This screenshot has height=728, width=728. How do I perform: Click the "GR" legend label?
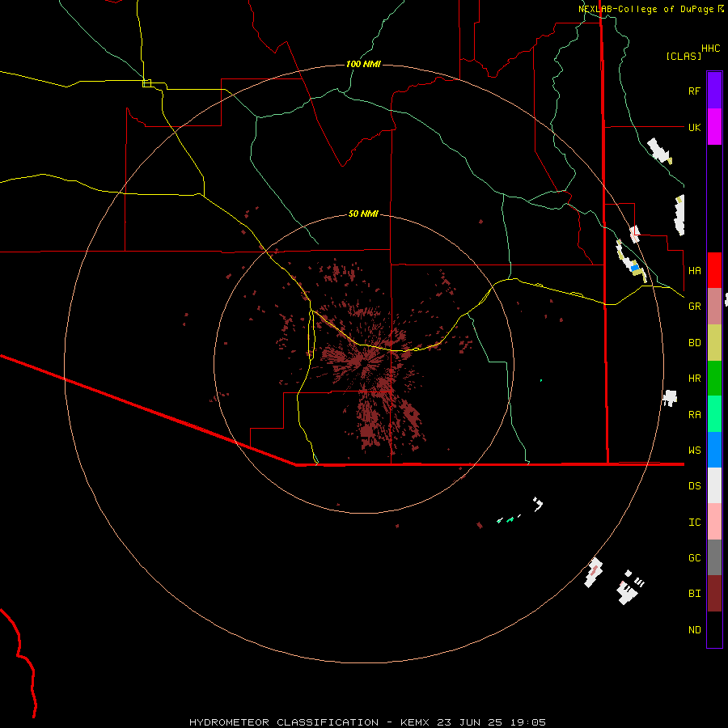(x=694, y=307)
